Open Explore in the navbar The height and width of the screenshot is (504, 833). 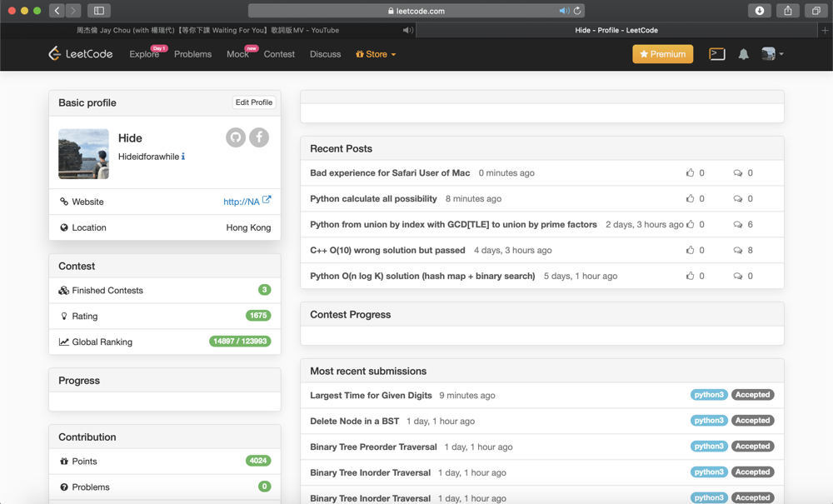point(144,54)
